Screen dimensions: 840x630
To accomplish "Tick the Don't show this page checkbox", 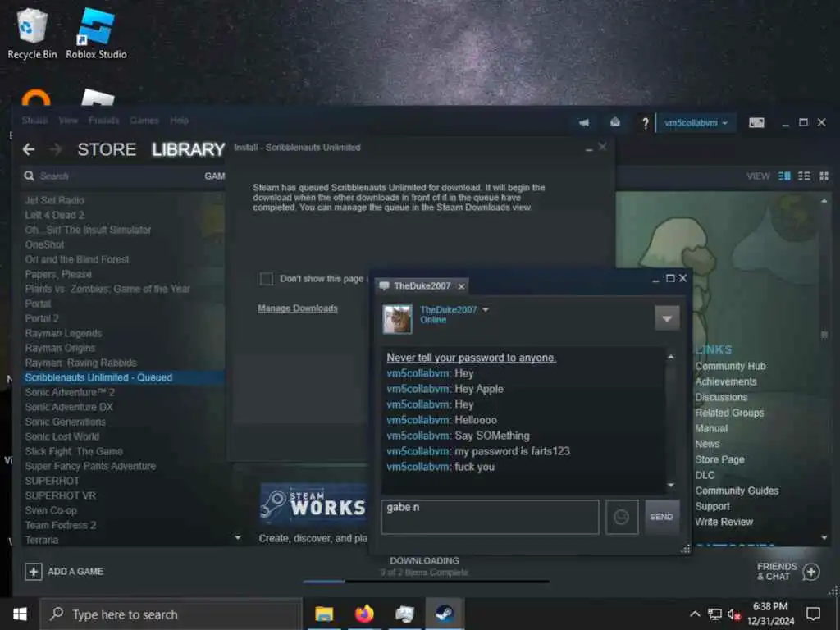I will (x=267, y=279).
